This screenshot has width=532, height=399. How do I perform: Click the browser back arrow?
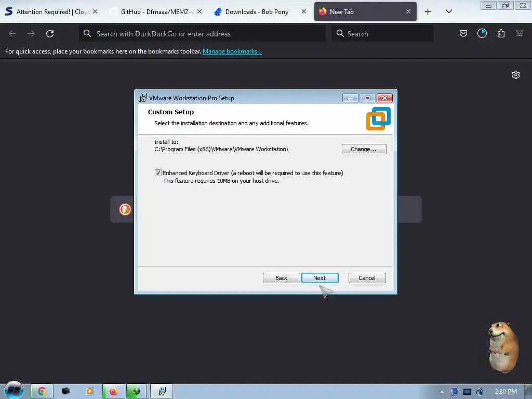point(12,34)
